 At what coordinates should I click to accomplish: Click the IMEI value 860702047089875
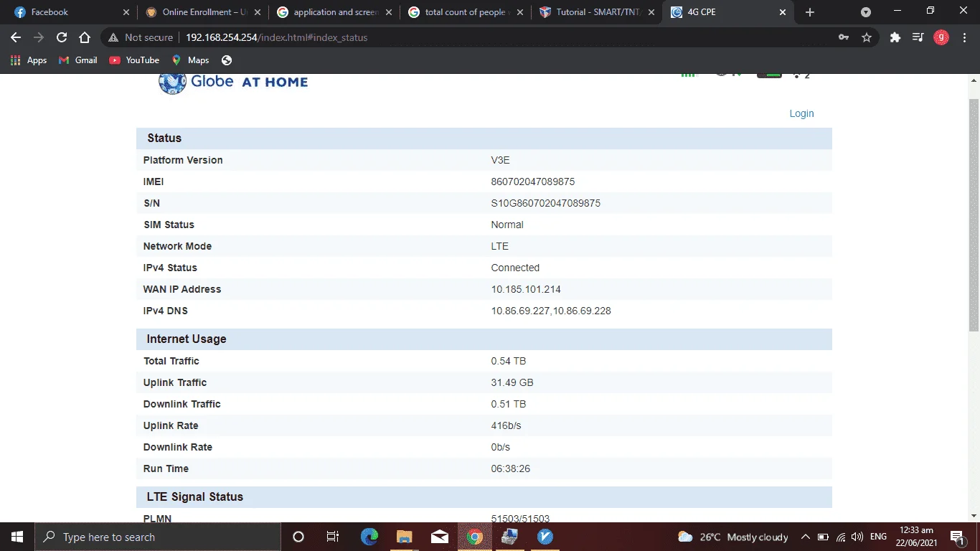[532, 182]
